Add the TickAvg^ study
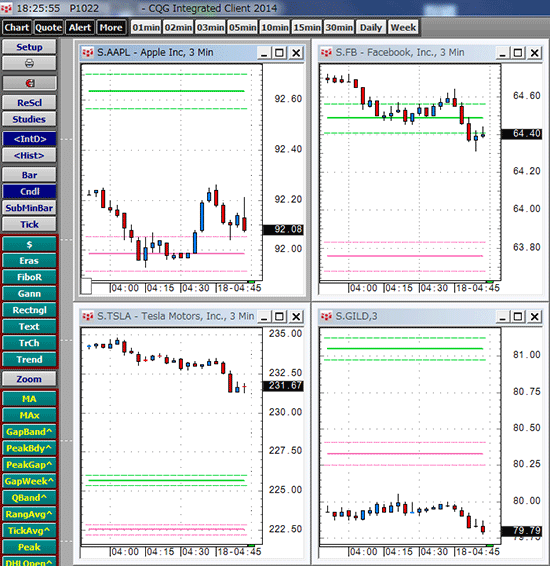The width and height of the screenshot is (550, 566). pyautogui.click(x=29, y=531)
